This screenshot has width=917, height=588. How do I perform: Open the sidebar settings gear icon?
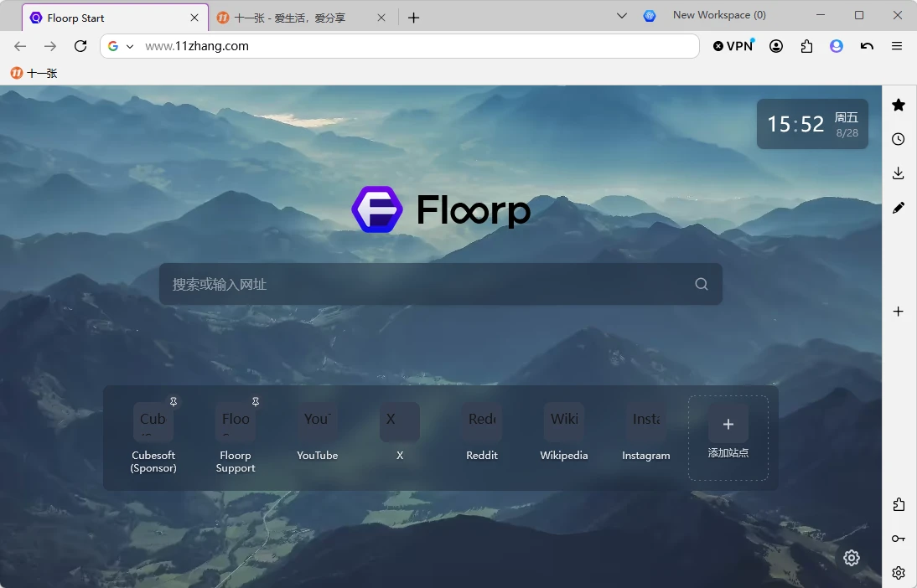(x=899, y=573)
